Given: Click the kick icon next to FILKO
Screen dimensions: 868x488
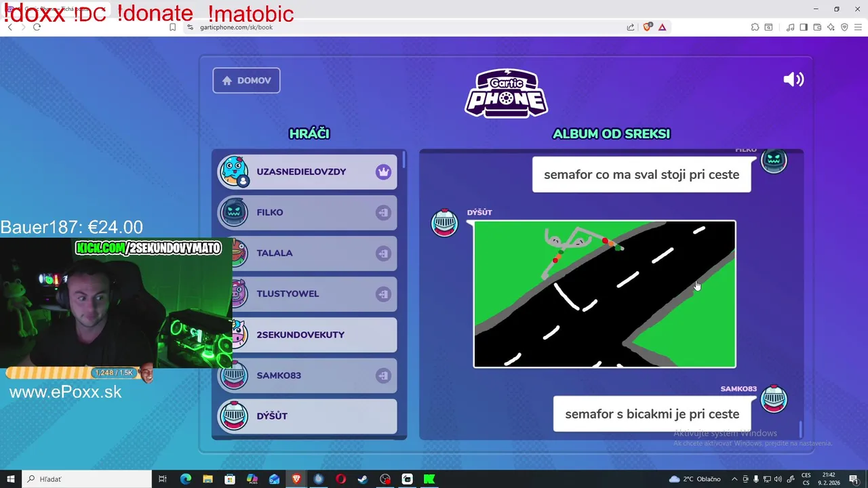Looking at the screenshot, I should pos(383,212).
